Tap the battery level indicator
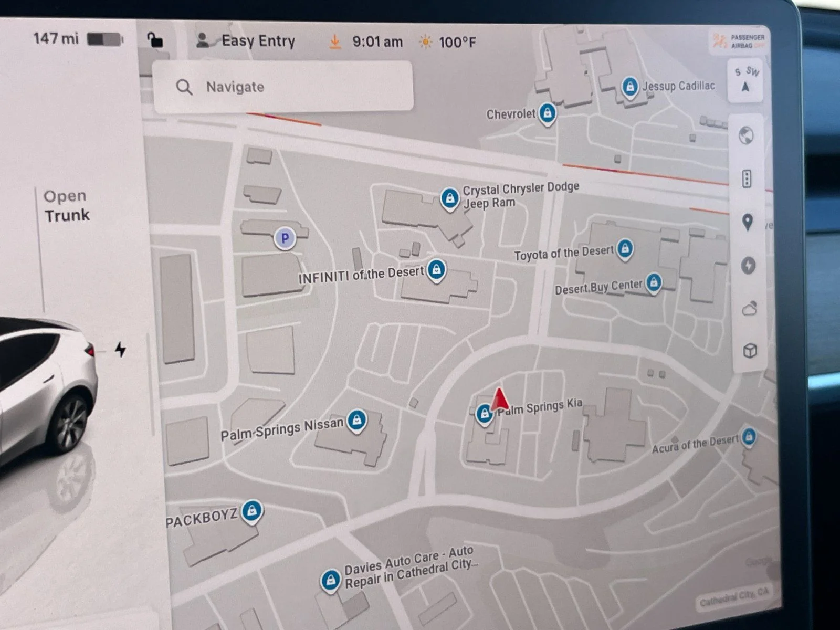 [105, 39]
